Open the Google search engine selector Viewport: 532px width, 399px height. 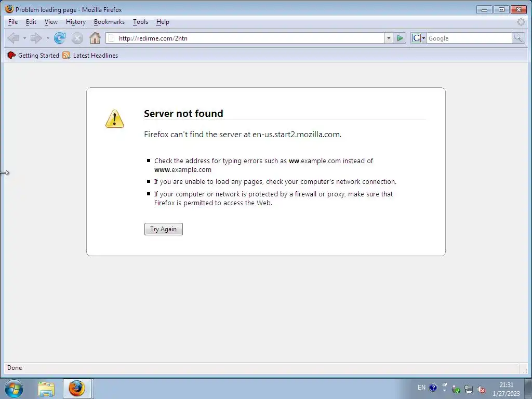(x=418, y=38)
